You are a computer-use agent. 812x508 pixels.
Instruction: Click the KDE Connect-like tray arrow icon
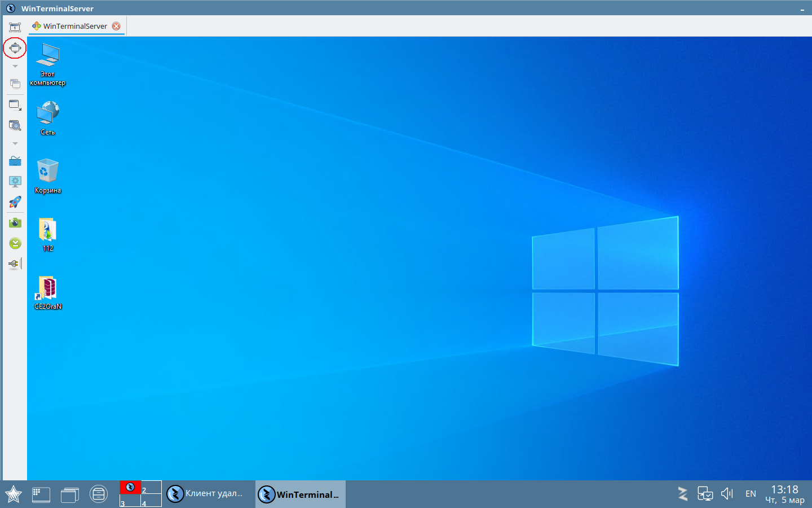[683, 494]
